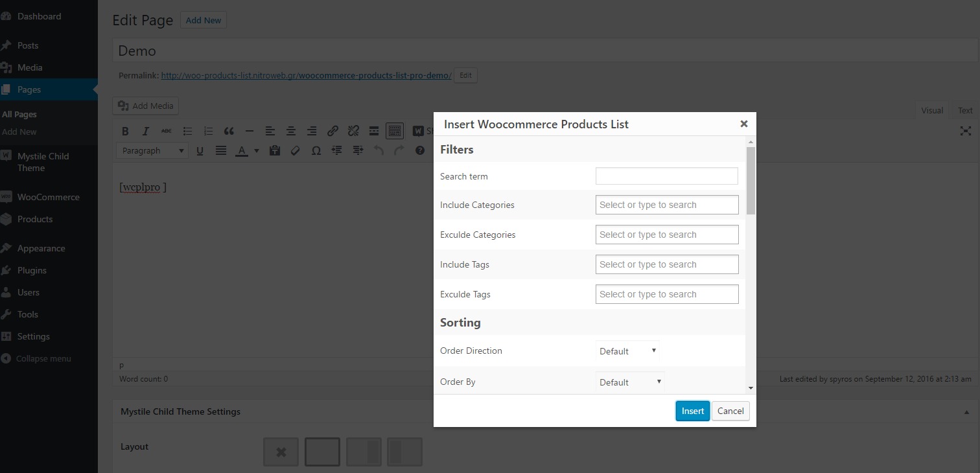Click the Bold formatting icon
Screen dimensions: 980x473
click(125, 131)
